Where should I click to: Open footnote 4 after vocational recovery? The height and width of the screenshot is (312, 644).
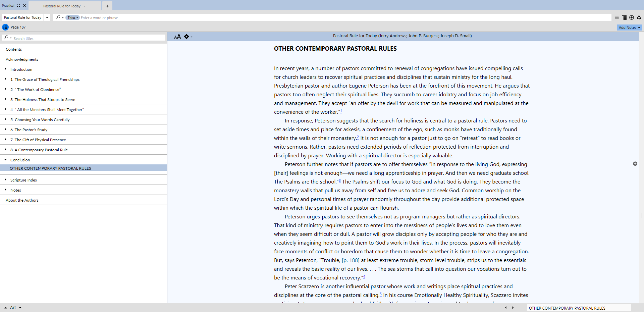point(364,277)
